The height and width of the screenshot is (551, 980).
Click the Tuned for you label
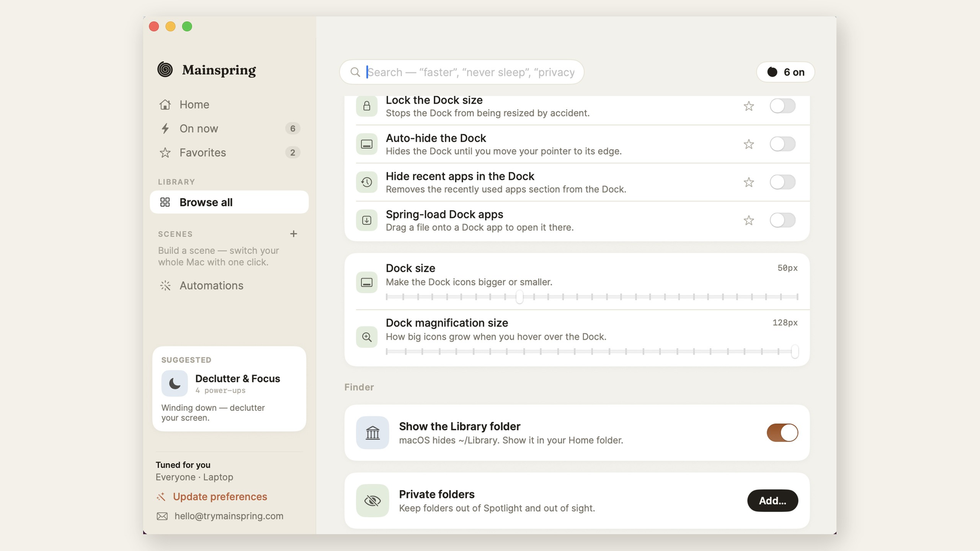pyautogui.click(x=183, y=465)
